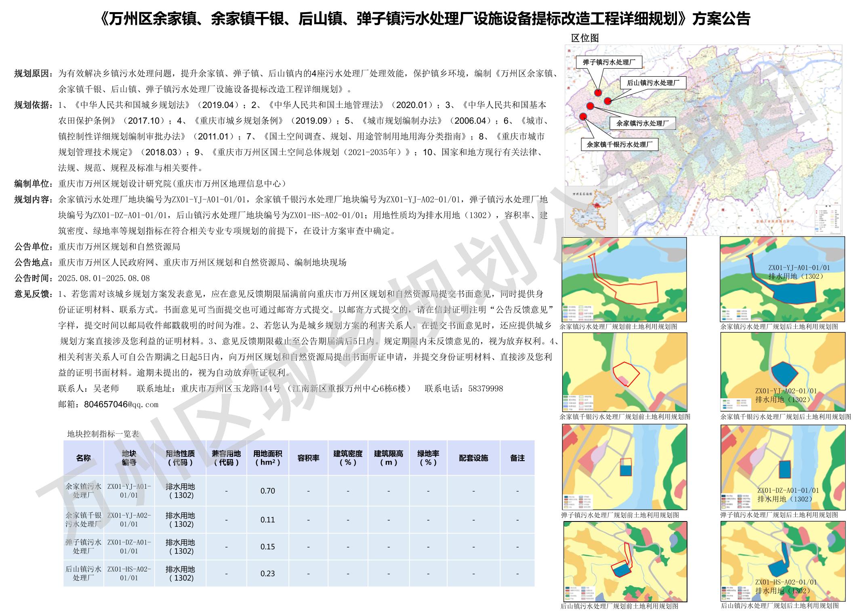Click the 规划原因 section label
The image size is (868, 614).
click(x=34, y=74)
